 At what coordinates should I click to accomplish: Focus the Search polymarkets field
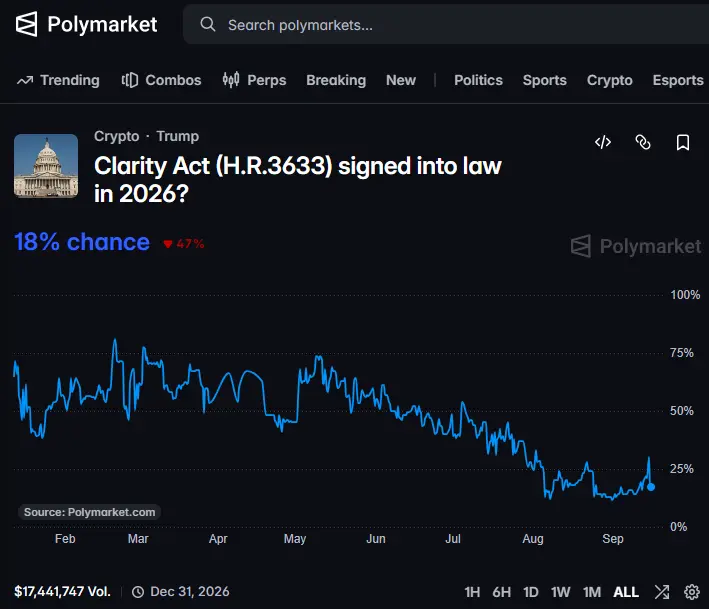446,24
